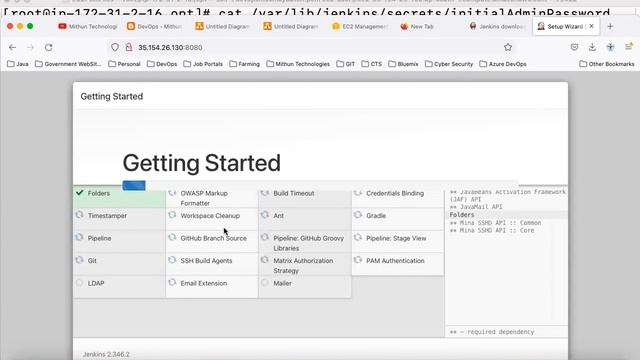This screenshot has width=640, height=360.
Task: Click the spinner icon beside Pipeline
Action: point(80,238)
